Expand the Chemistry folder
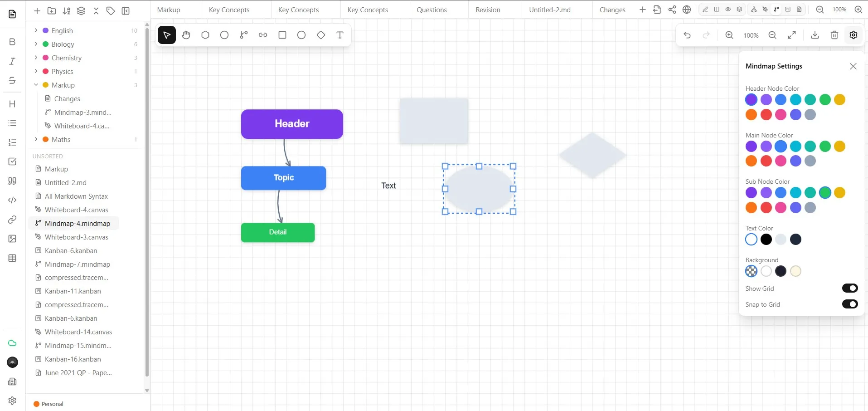868x411 pixels. [x=36, y=58]
